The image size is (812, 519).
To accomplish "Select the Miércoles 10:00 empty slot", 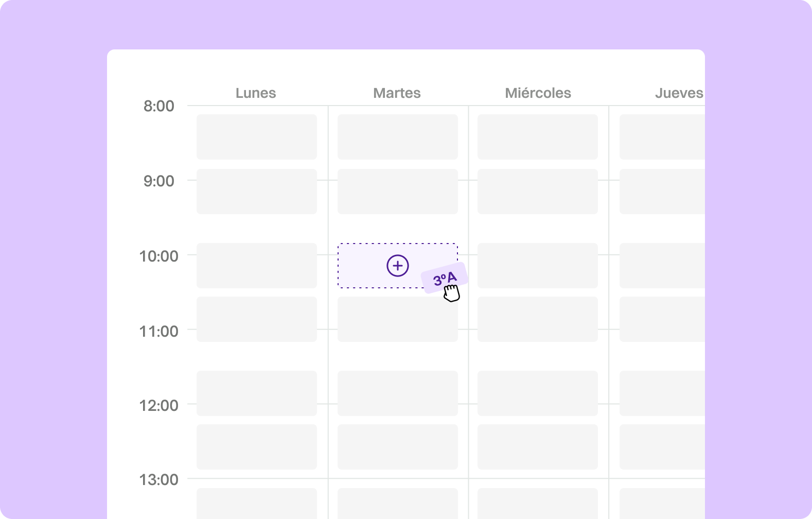I will point(538,266).
